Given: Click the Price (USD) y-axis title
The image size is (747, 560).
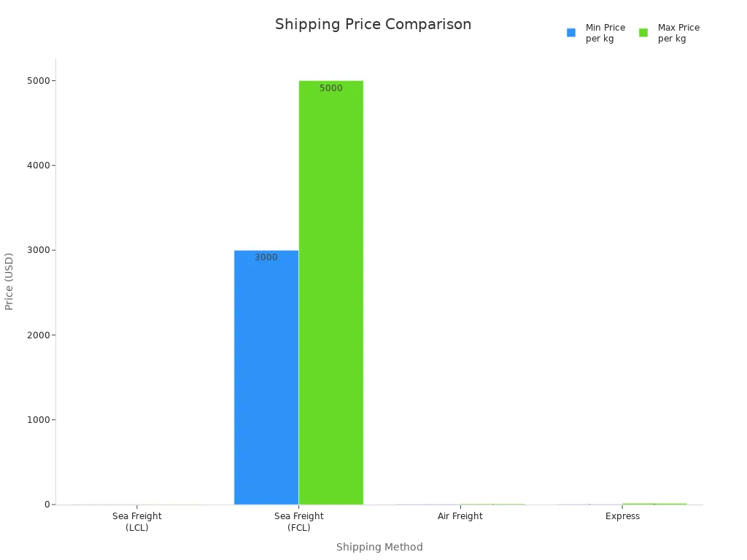Looking at the screenshot, I should [9, 281].
